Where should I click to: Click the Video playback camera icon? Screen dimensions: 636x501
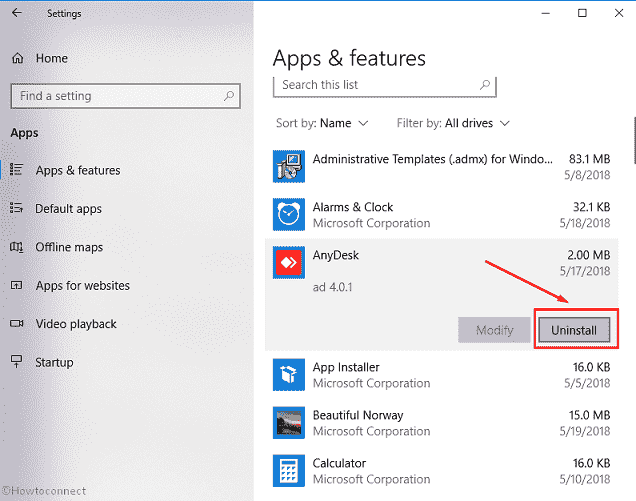16,324
